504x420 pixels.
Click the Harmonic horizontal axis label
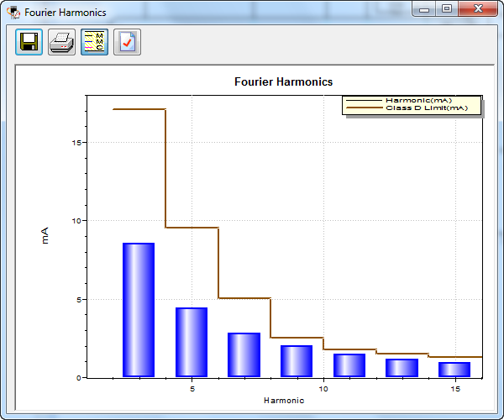(x=284, y=401)
